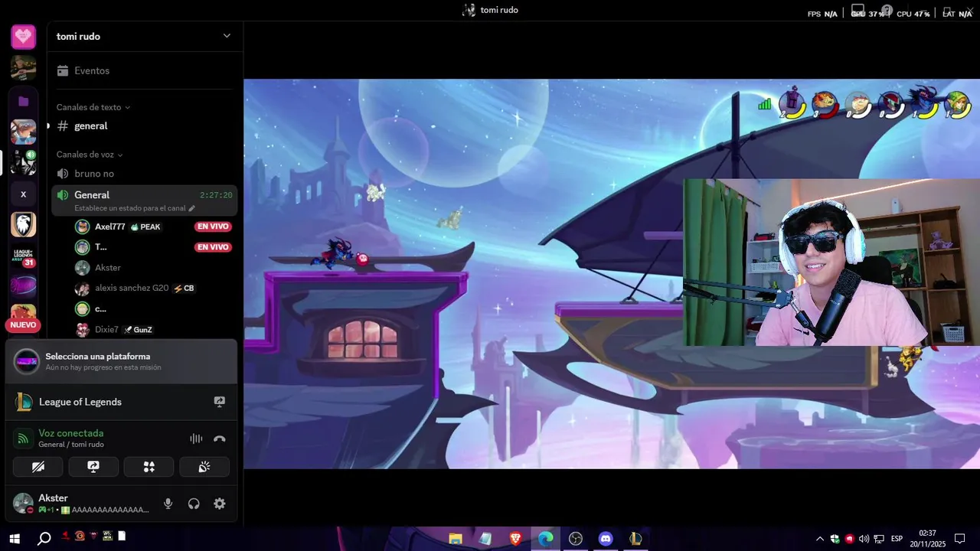Open the server with green speaker badge
The width and height of the screenshot is (980, 551).
23,162
